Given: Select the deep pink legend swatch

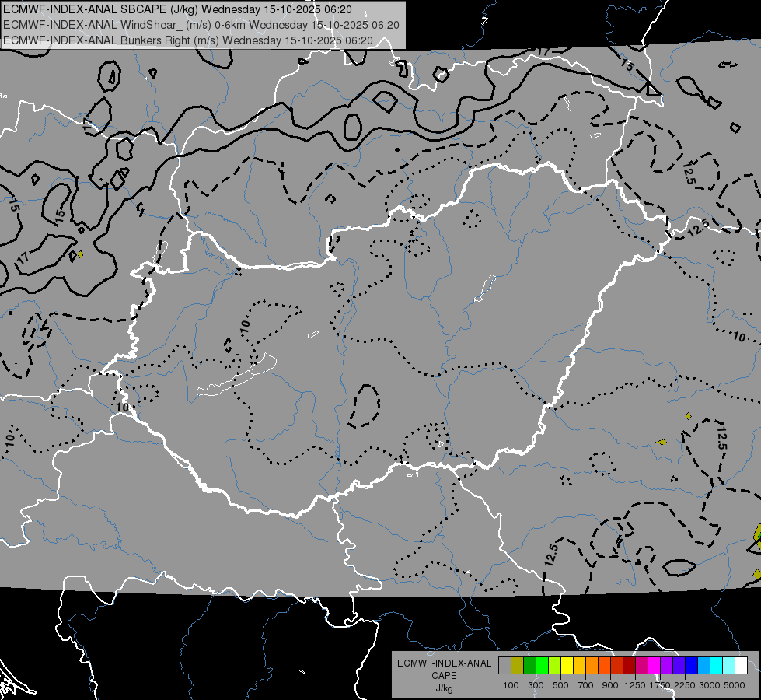Looking at the screenshot, I should tap(641, 666).
